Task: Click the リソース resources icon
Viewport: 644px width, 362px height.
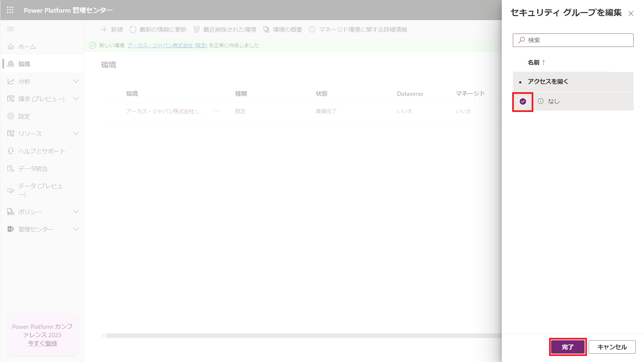Action: click(x=11, y=134)
